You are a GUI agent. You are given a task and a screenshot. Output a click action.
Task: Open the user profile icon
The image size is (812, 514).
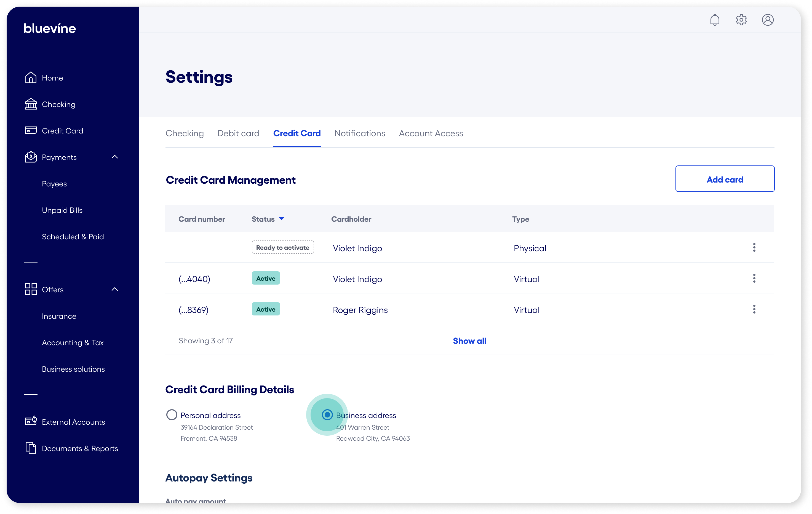coord(768,20)
